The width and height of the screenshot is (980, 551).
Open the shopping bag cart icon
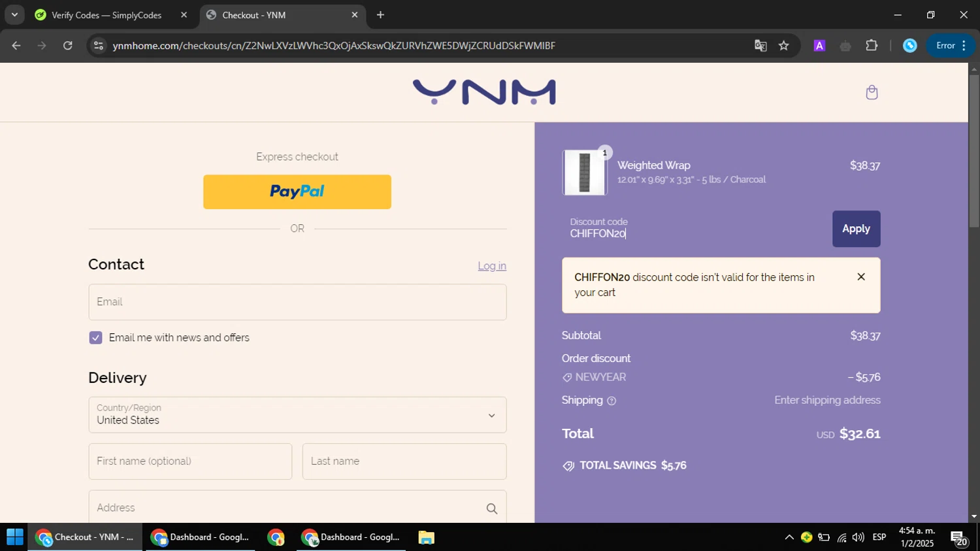click(872, 92)
